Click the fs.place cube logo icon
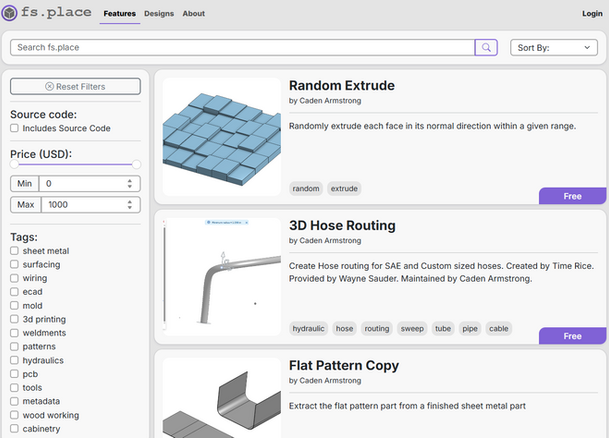 [9, 13]
